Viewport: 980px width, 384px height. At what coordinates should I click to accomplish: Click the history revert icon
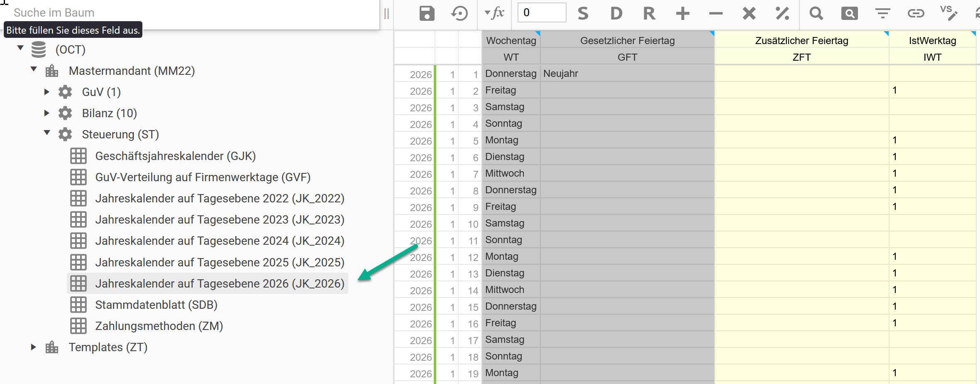pyautogui.click(x=459, y=13)
